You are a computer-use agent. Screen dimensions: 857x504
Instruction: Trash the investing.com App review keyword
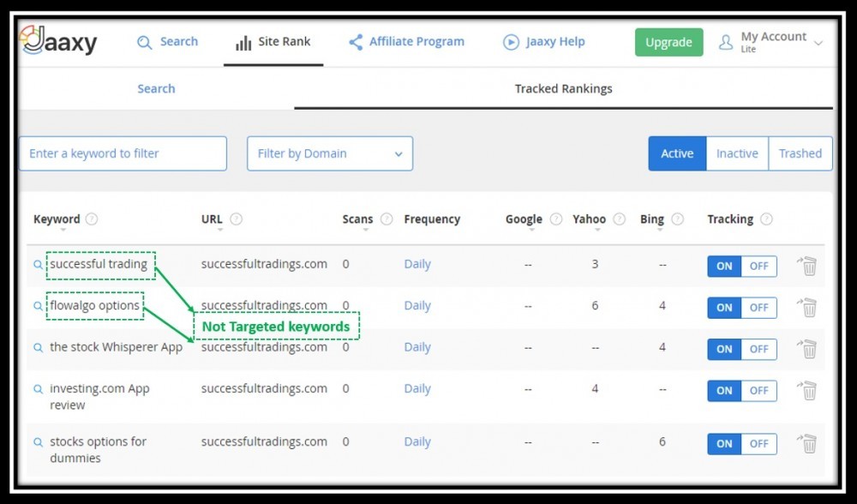coord(807,390)
